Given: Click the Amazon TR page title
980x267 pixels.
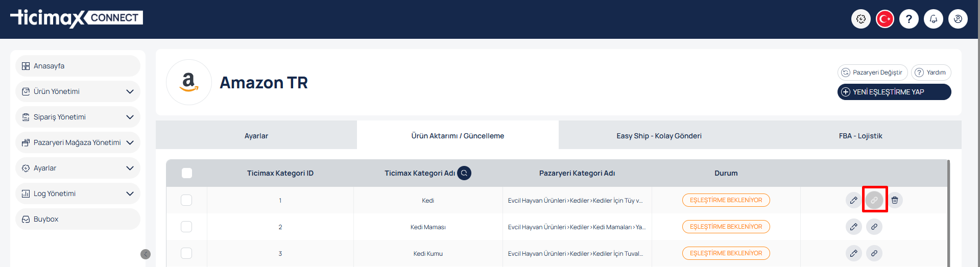Looking at the screenshot, I should pyautogui.click(x=264, y=82).
